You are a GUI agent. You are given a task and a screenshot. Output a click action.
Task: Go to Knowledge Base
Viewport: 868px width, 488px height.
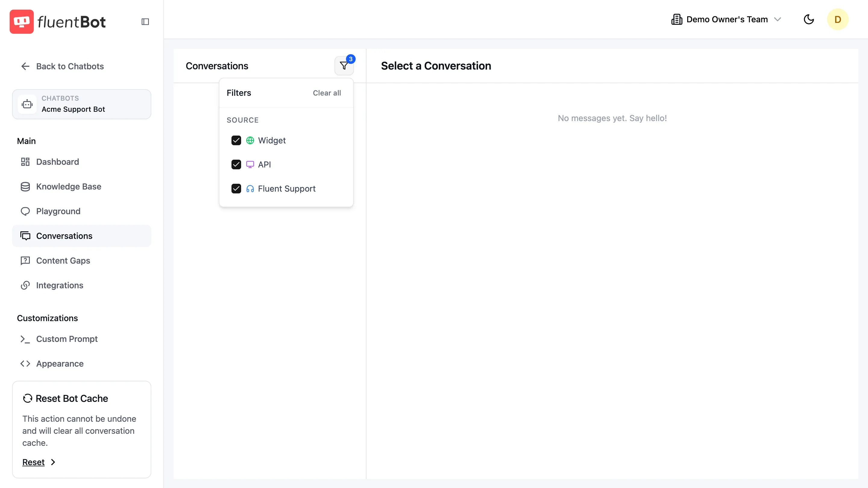point(82,186)
